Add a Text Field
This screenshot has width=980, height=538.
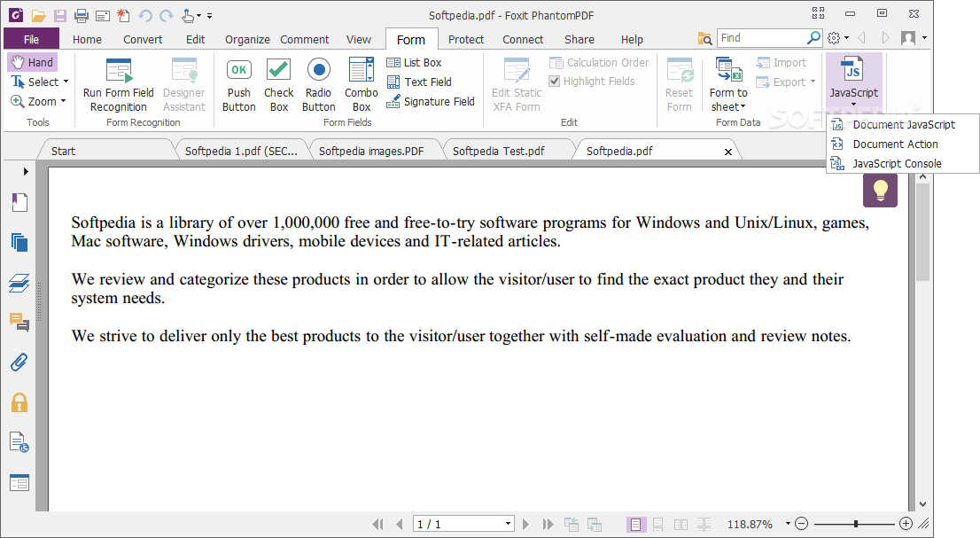[x=419, y=82]
